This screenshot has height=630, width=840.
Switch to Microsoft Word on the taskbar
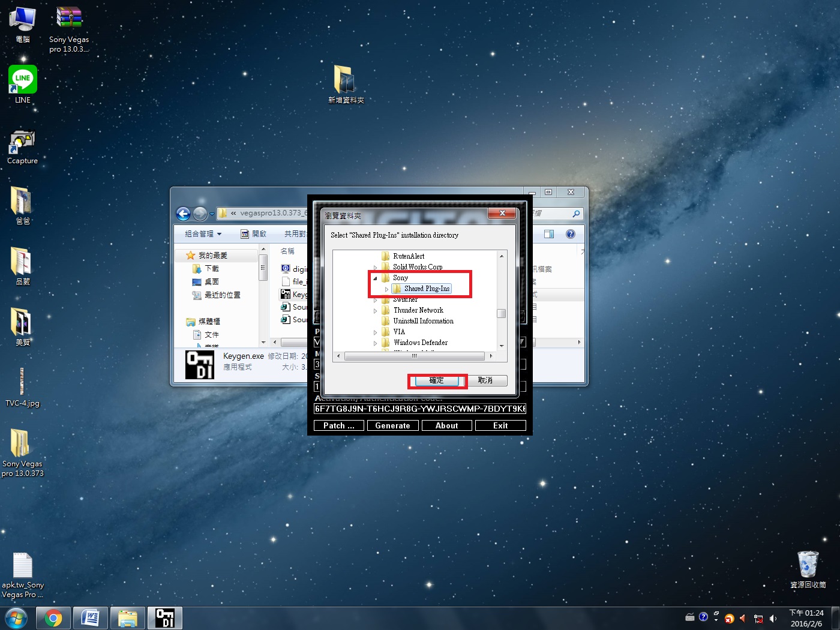coord(91,618)
